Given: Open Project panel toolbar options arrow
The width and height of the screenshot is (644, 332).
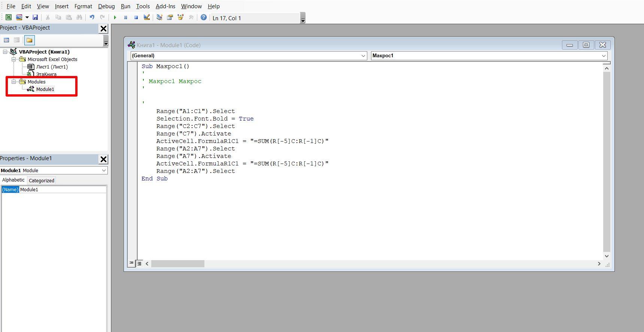Looking at the screenshot, I should coord(106,41).
